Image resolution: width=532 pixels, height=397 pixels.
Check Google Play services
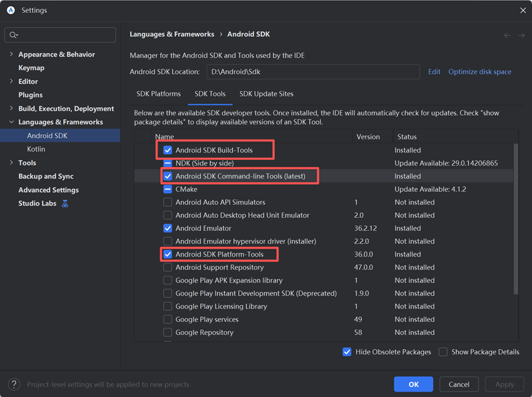168,319
